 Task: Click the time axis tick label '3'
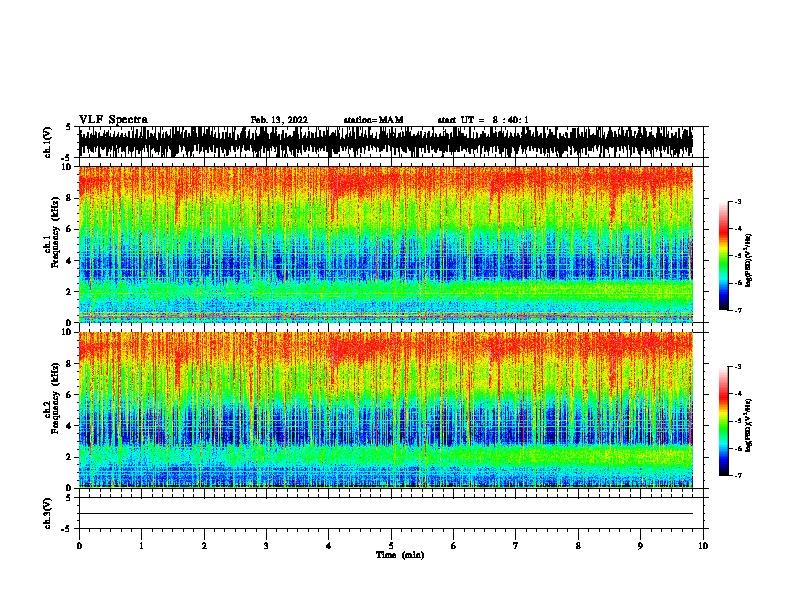[266, 546]
